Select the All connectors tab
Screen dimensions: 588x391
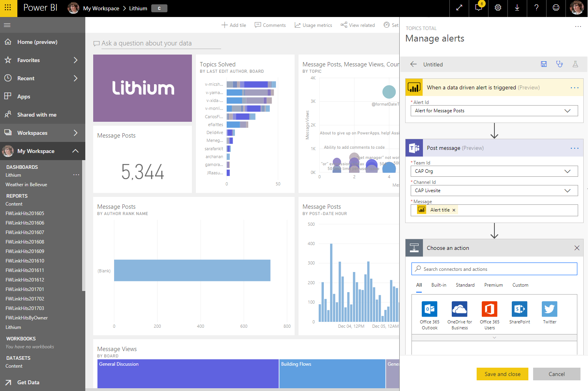[419, 285]
